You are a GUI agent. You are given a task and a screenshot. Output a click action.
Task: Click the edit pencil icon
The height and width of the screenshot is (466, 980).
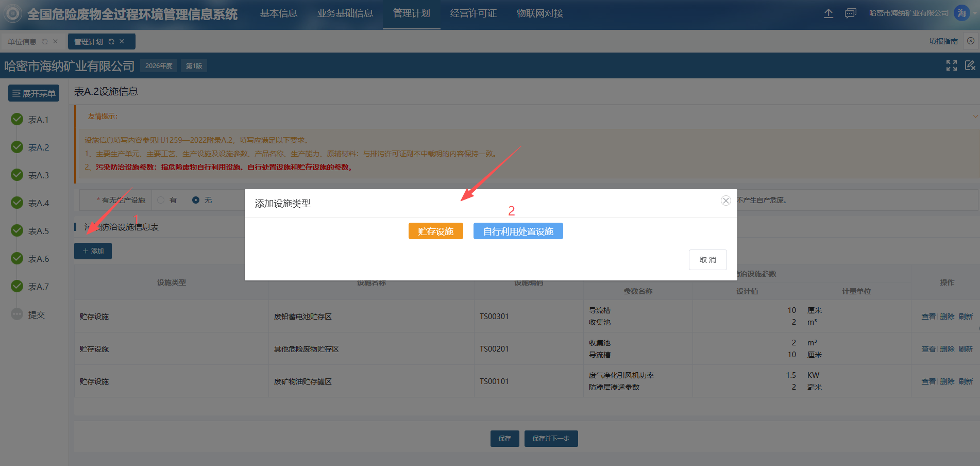pos(970,65)
